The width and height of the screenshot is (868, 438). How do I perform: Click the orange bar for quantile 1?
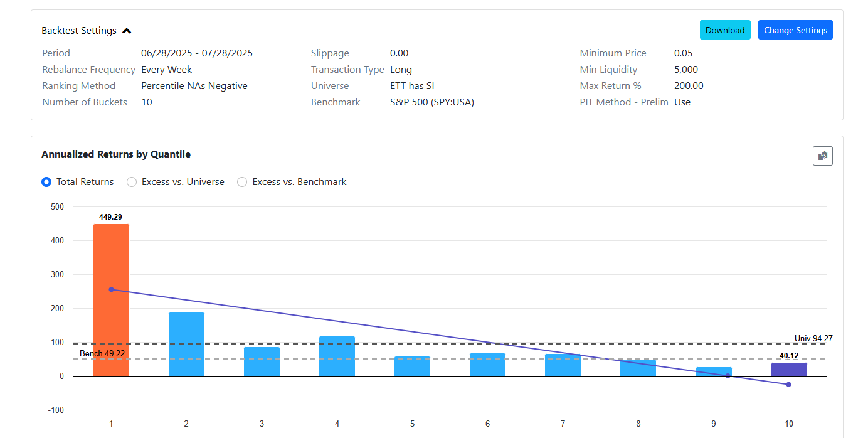111,300
